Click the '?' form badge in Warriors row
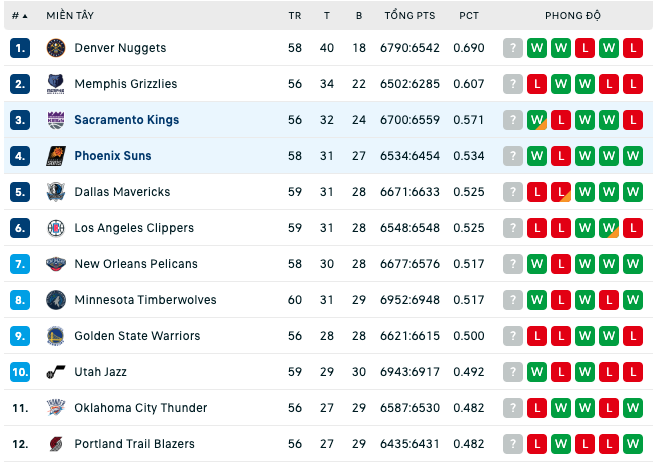The width and height of the screenshot is (658, 466). click(513, 336)
